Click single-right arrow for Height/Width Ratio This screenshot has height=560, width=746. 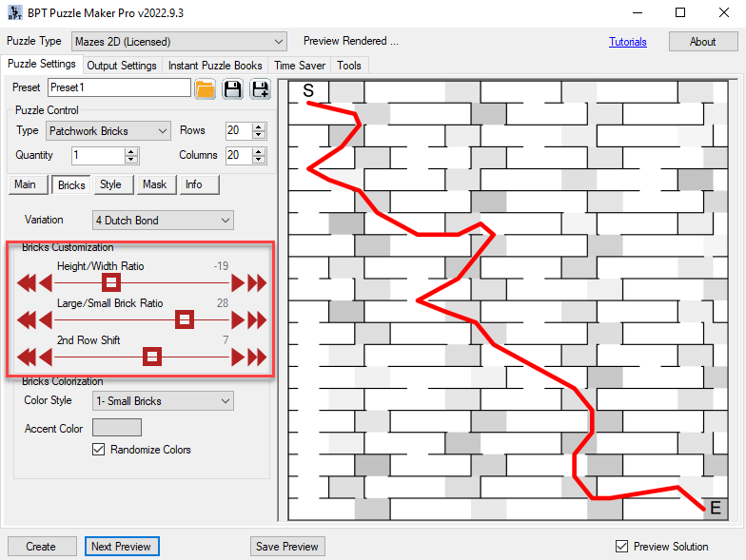point(239,282)
